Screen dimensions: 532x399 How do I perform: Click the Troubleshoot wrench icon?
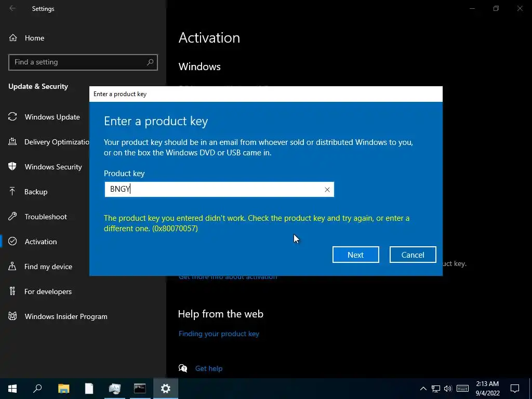12,217
